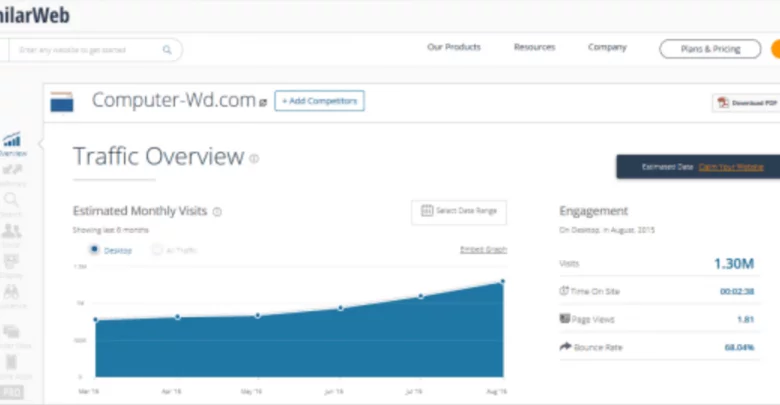Click the external link icon next to Computer-Wd.com
The image size is (780, 405).
(263, 102)
